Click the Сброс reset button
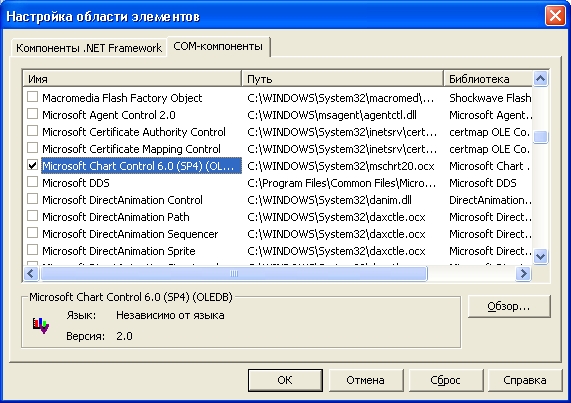Viewport: 571px width, 403px height. (446, 380)
